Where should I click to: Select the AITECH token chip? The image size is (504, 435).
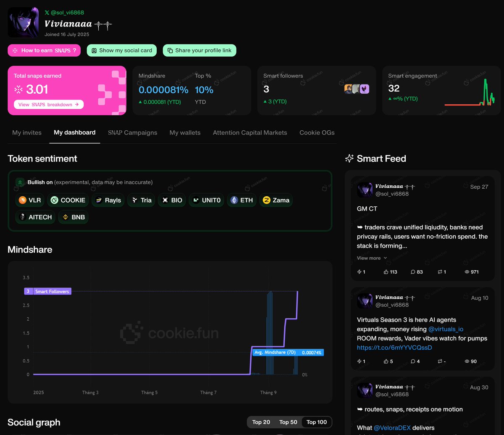pos(35,217)
